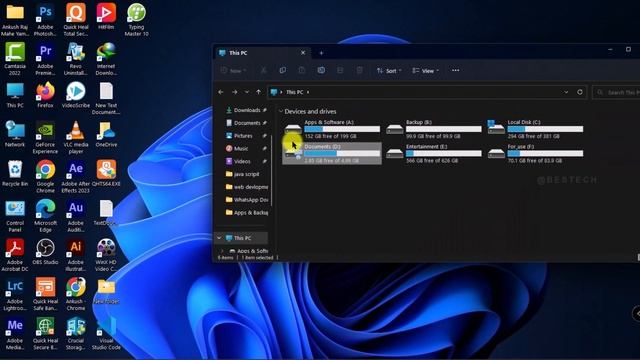
Task: Go forward in File Explorer
Action: [235, 92]
